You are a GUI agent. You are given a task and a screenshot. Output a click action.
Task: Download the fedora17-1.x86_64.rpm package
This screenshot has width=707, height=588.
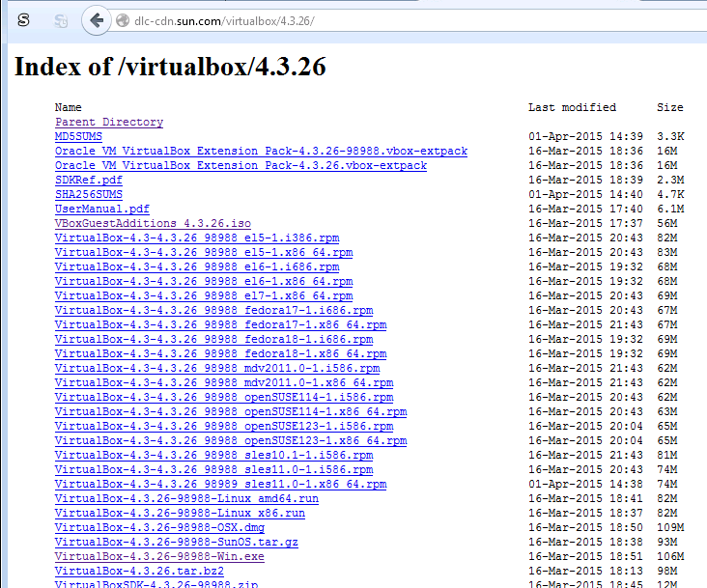(221, 324)
